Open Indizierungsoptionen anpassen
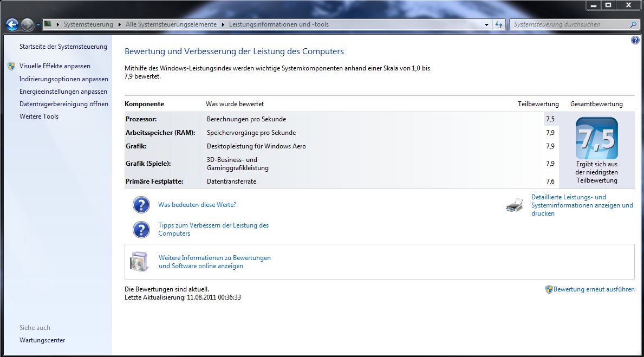644x357 pixels. pyautogui.click(x=64, y=79)
